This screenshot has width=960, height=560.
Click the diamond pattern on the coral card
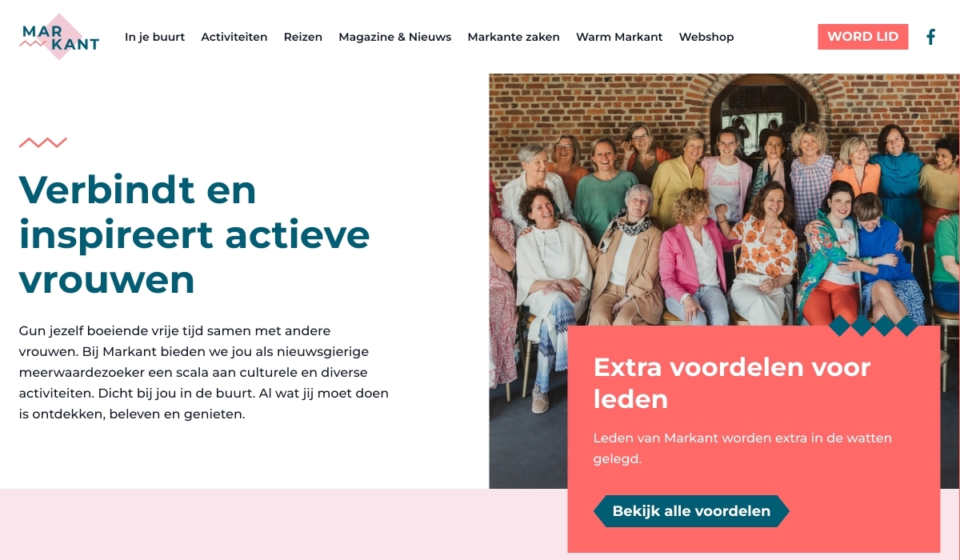pos(874,326)
